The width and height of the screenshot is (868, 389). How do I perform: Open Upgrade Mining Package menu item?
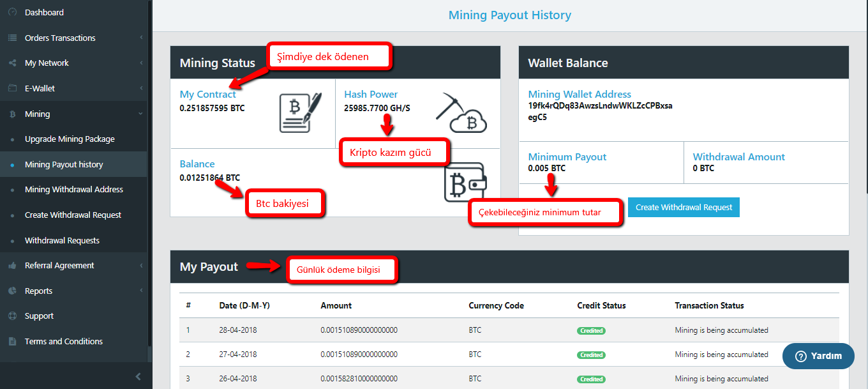[x=73, y=139]
